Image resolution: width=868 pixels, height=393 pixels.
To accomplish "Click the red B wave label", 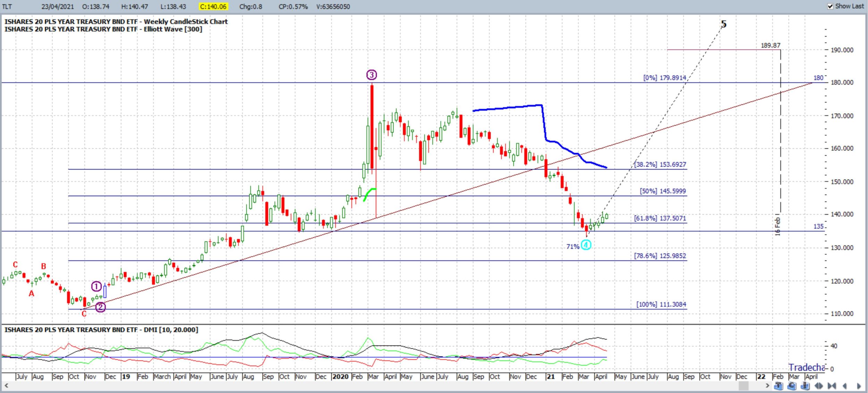I will [x=43, y=266].
